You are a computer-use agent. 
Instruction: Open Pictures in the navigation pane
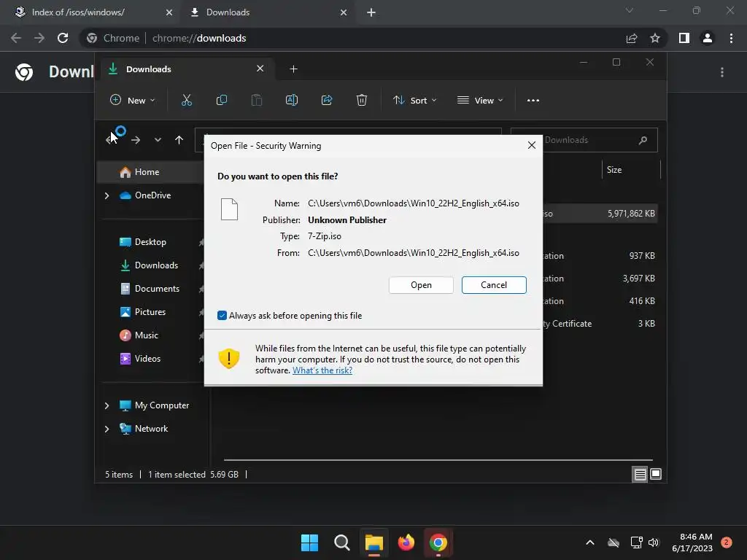[x=150, y=312]
